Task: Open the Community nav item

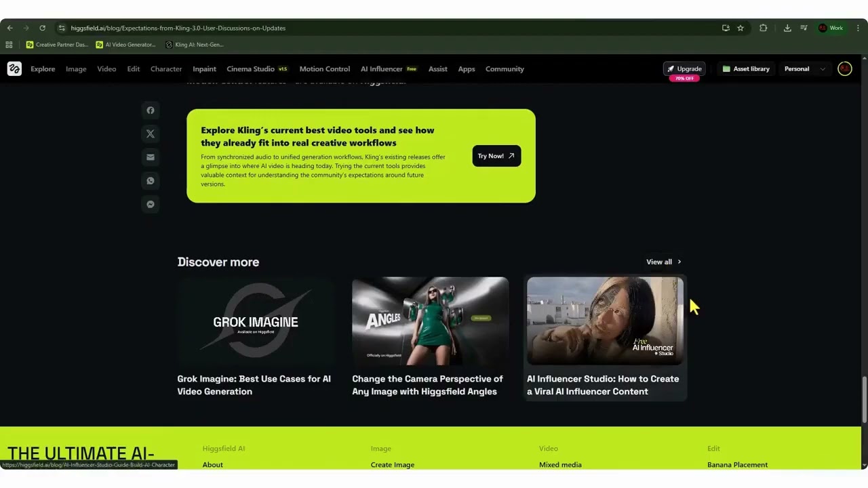Action: point(505,68)
